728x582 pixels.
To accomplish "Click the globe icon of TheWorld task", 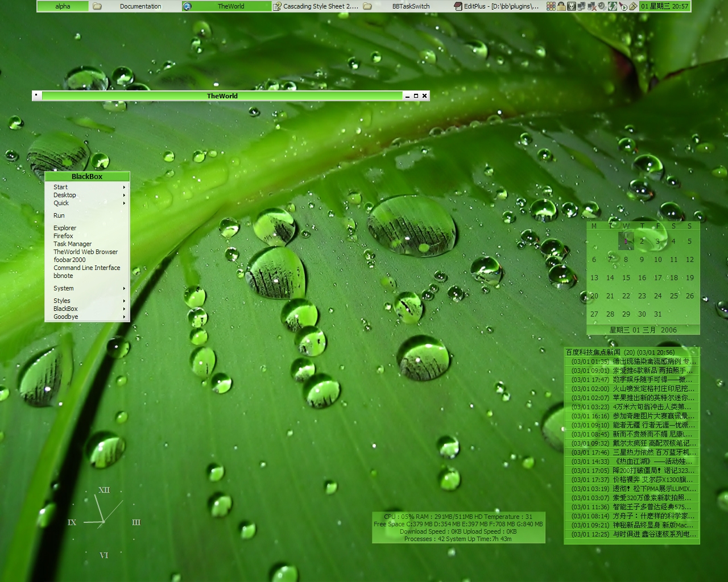I will 187,6.
